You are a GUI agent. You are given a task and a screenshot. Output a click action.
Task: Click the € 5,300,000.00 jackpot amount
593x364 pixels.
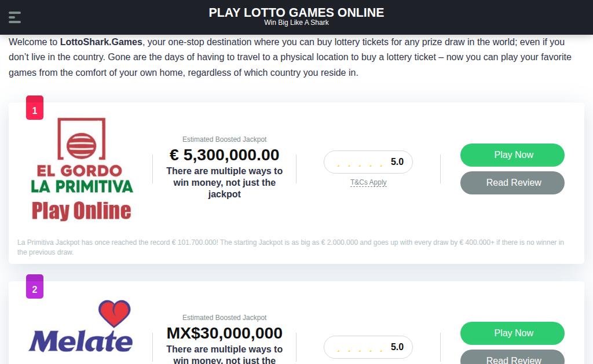[x=224, y=155]
